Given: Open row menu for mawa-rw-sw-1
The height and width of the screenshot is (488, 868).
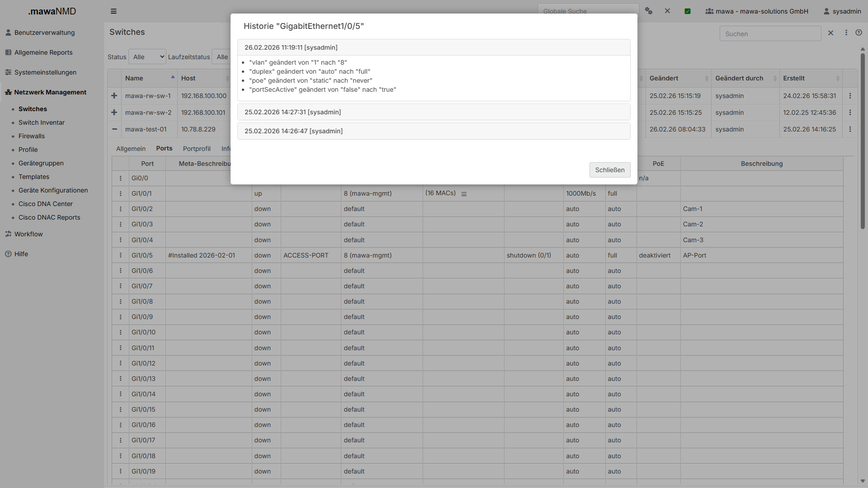Looking at the screenshot, I should [x=850, y=96].
